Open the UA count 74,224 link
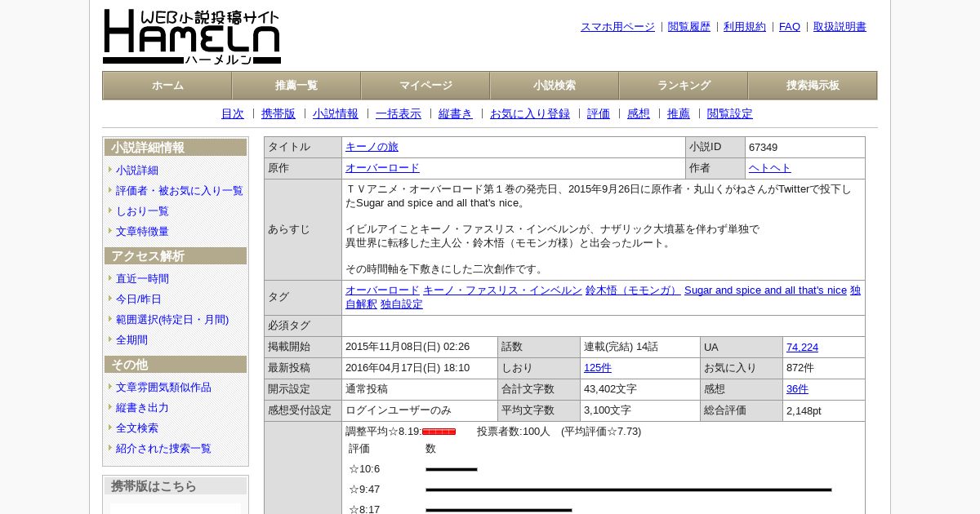Screen dimensions: 980x514 pyautogui.click(x=802, y=348)
